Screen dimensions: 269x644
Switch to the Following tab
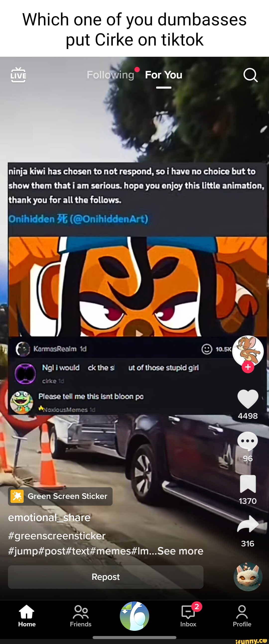(x=110, y=75)
